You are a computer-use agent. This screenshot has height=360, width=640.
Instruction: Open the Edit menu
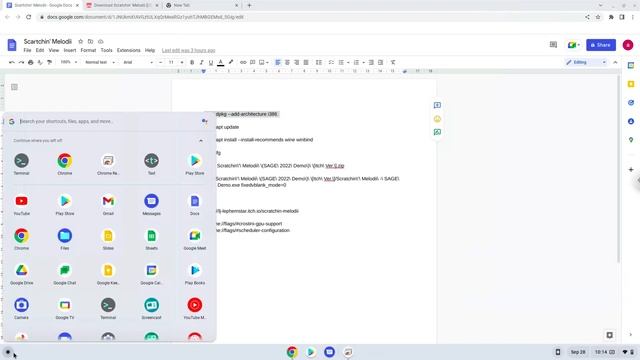tap(40, 50)
